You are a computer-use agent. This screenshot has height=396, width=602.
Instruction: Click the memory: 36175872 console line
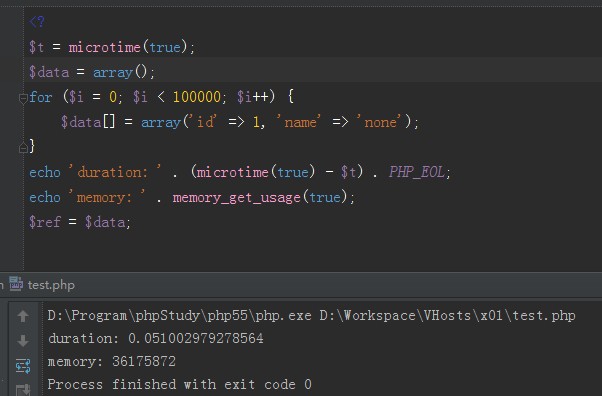[x=112, y=361]
